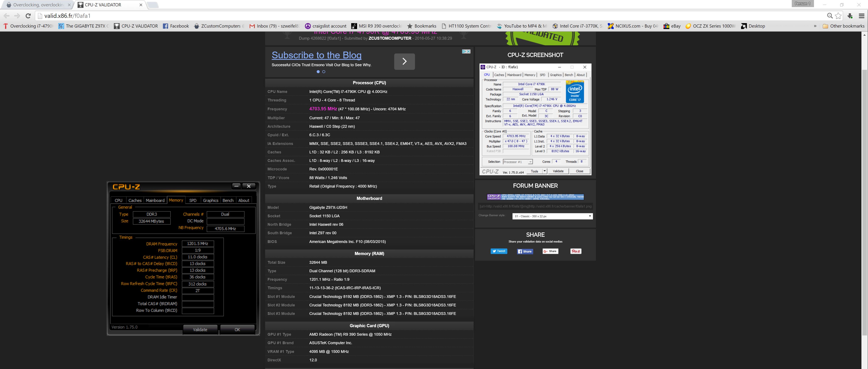Image resolution: width=868 pixels, height=369 pixels.
Task: Open the MSI R9 390 overclock bookmark
Action: pyautogui.click(x=376, y=26)
